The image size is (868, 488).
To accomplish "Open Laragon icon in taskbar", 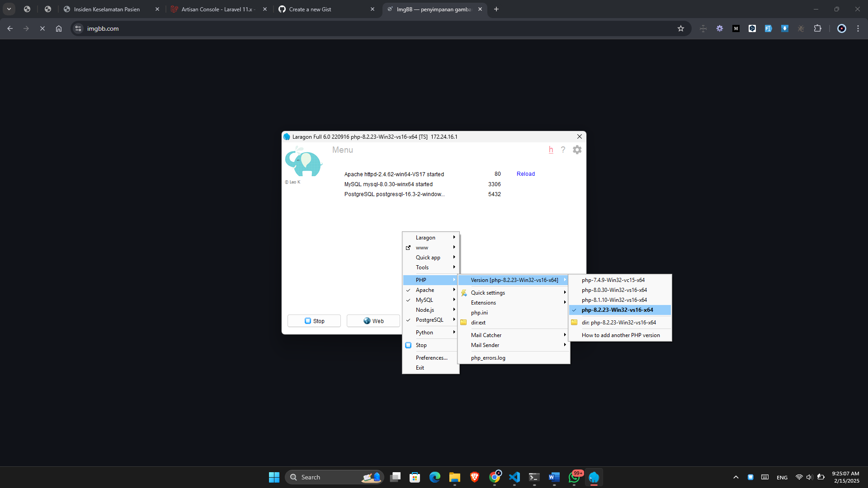I will 594,477.
